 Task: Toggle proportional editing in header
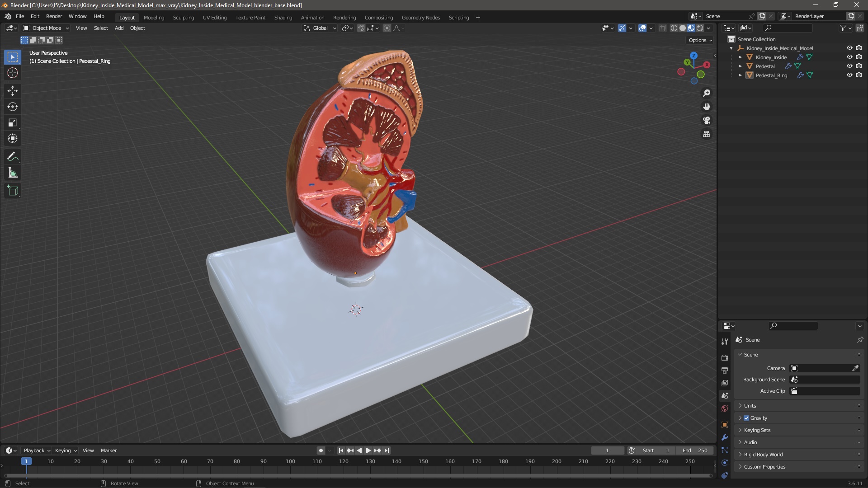click(387, 28)
